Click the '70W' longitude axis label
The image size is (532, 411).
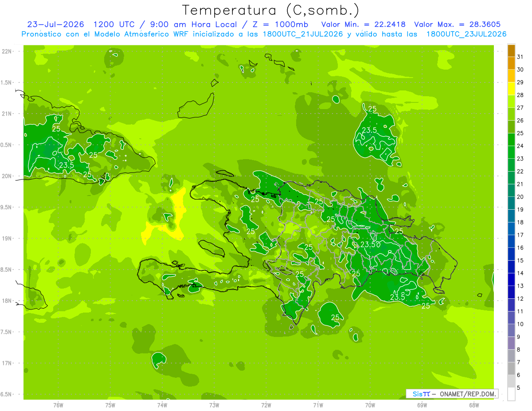tap(370, 405)
